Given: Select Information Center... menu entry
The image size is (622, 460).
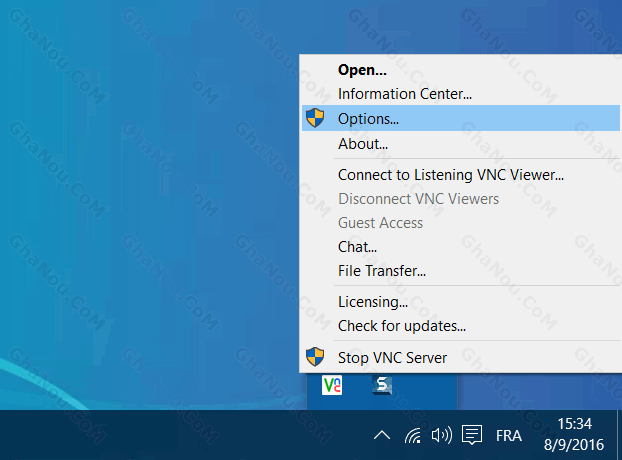Looking at the screenshot, I should click(x=461, y=94).
